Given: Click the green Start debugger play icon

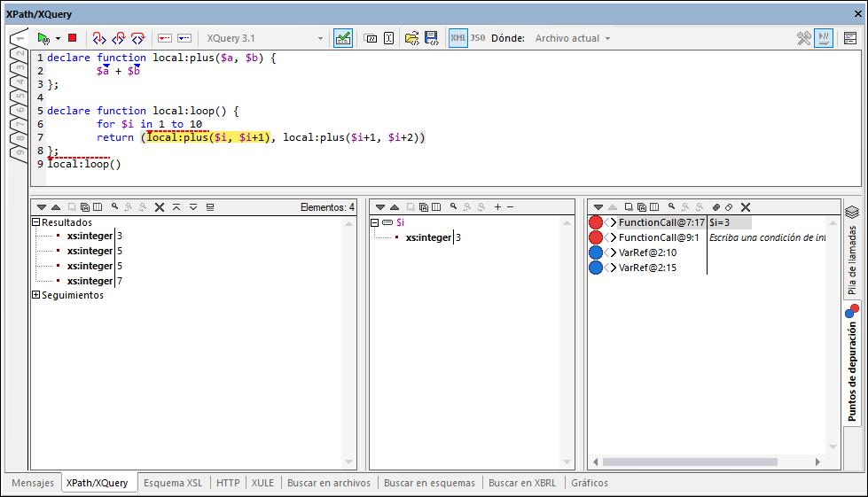Looking at the screenshot, I should (x=43, y=38).
